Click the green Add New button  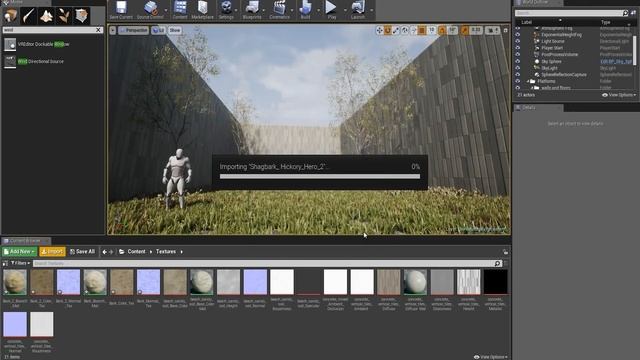tap(19, 252)
